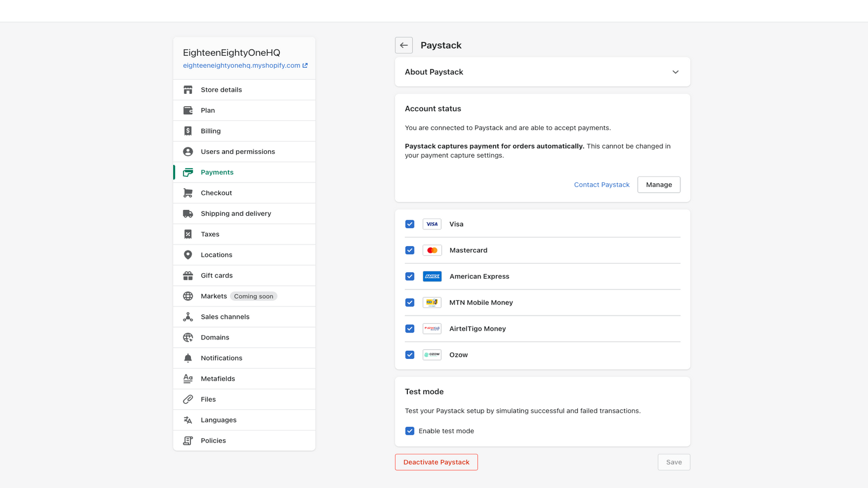Click the Metafields Aa icon
The image size is (868, 488).
pyautogui.click(x=188, y=378)
